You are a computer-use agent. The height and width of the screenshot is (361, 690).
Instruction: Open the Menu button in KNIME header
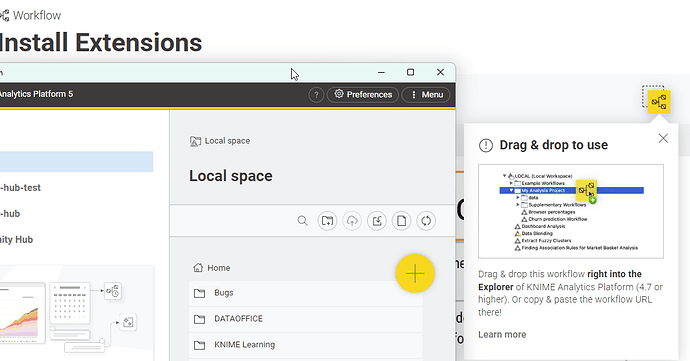pos(426,95)
